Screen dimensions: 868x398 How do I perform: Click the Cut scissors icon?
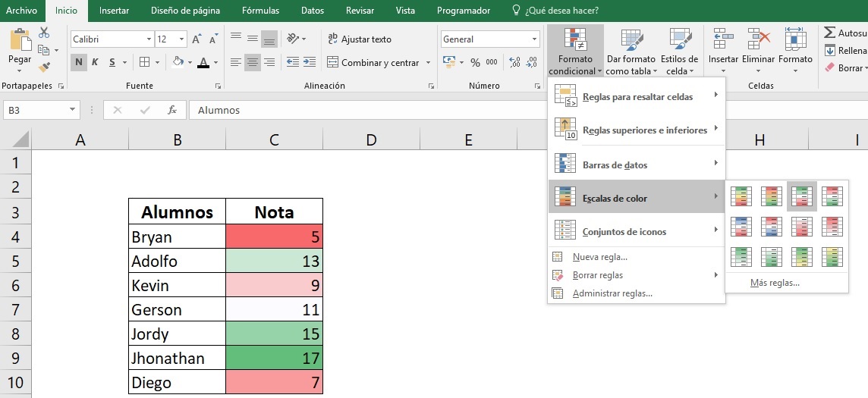click(x=44, y=33)
